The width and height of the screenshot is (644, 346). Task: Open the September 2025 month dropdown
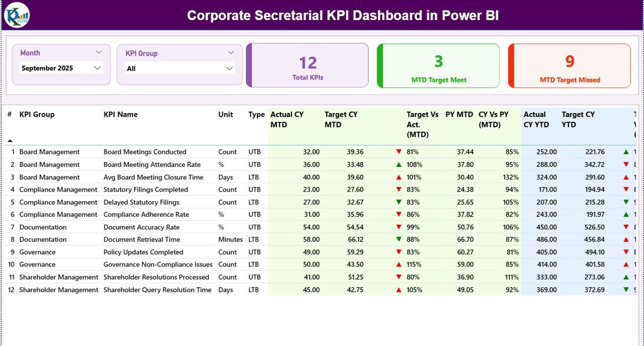click(99, 68)
